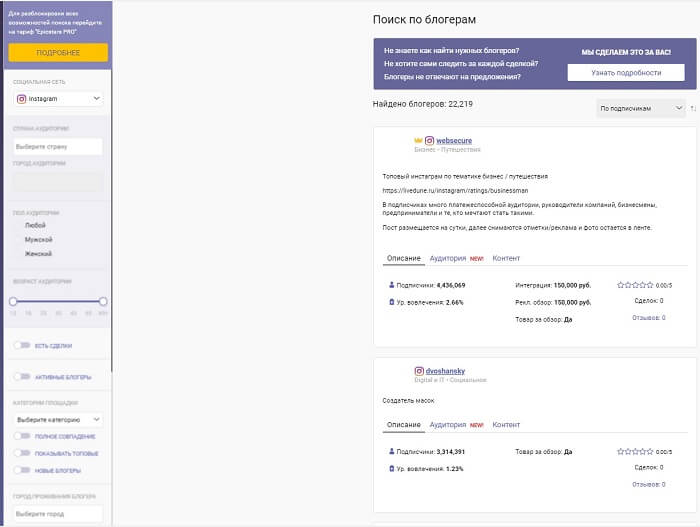Toggle the ПОКАЗЫВАТЬ ТОПОВЫЕ switch
The image size is (700, 527).
(22, 453)
